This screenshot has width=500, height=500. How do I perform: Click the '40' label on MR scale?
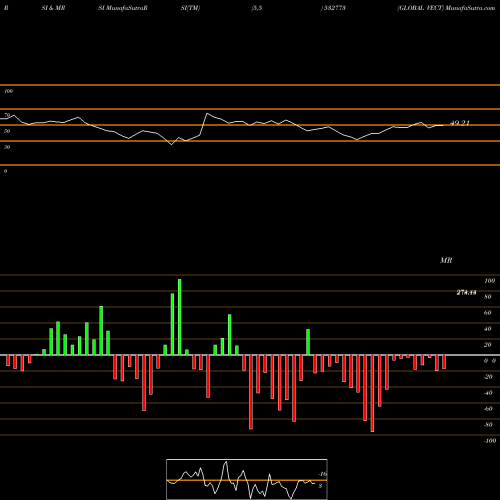point(488,329)
